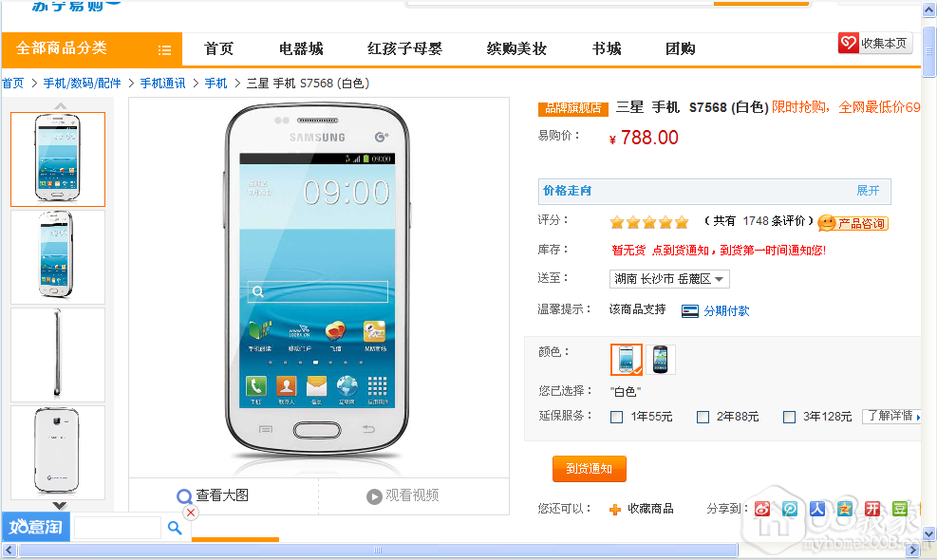Check the 1年55元 warranty box

click(617, 417)
